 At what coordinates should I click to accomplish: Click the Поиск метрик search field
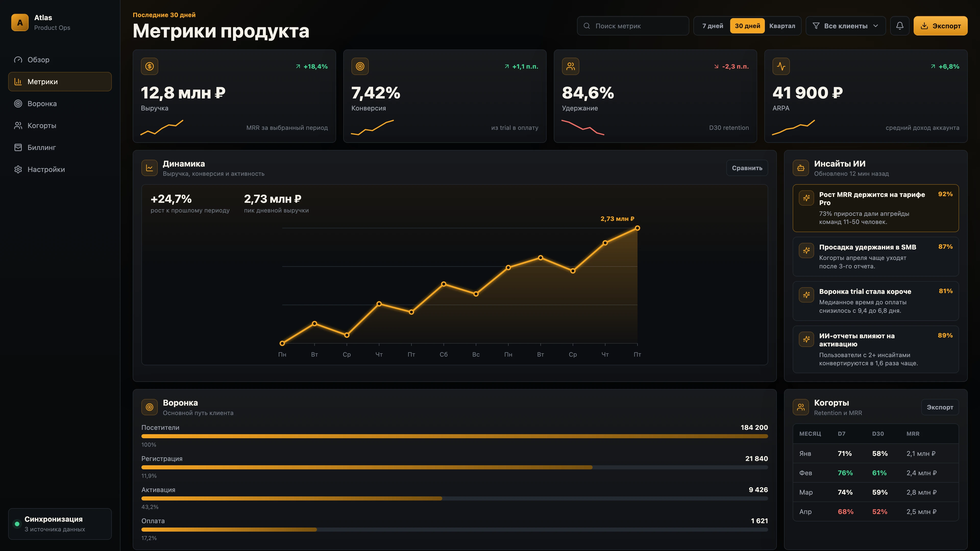(x=633, y=26)
